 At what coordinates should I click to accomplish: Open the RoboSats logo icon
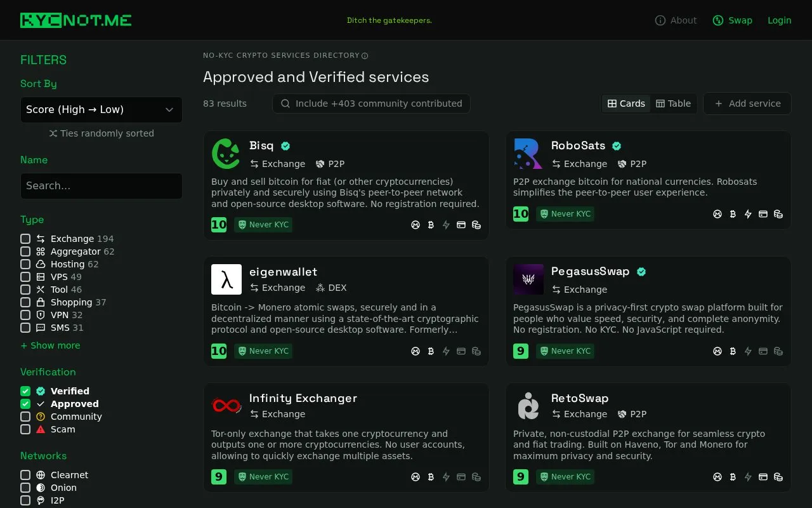point(528,154)
